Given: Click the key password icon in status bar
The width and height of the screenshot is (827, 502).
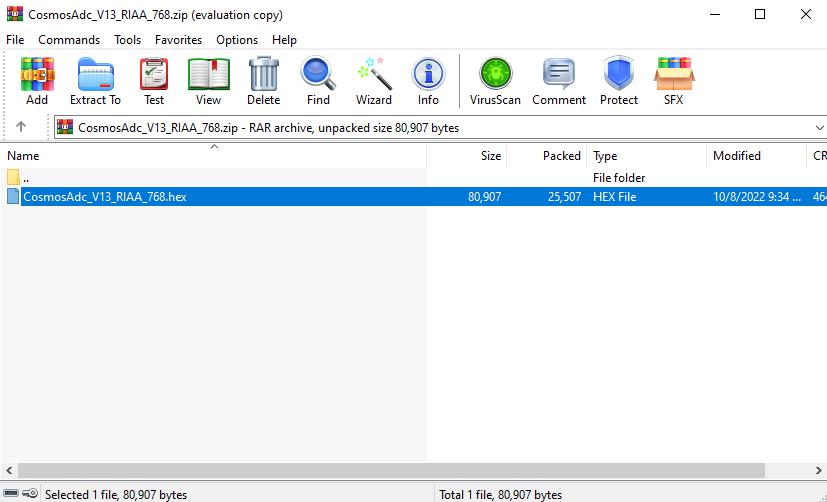Looking at the screenshot, I should [30, 494].
